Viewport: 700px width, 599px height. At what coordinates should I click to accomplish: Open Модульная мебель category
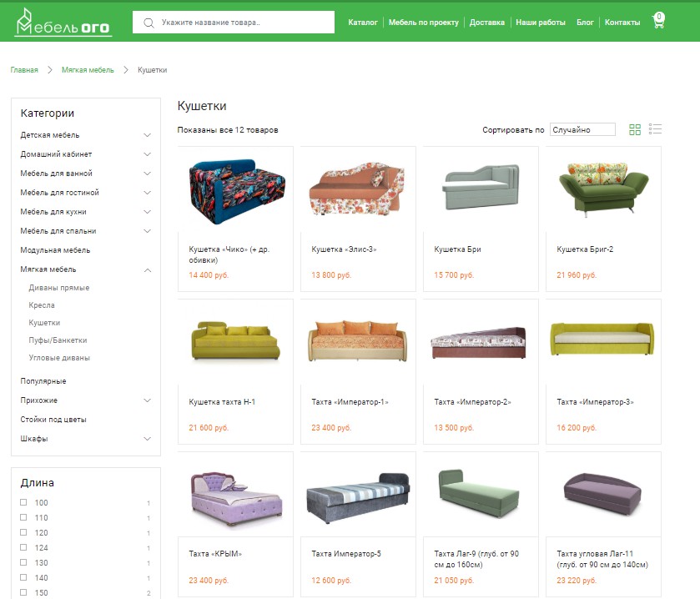pyautogui.click(x=55, y=250)
